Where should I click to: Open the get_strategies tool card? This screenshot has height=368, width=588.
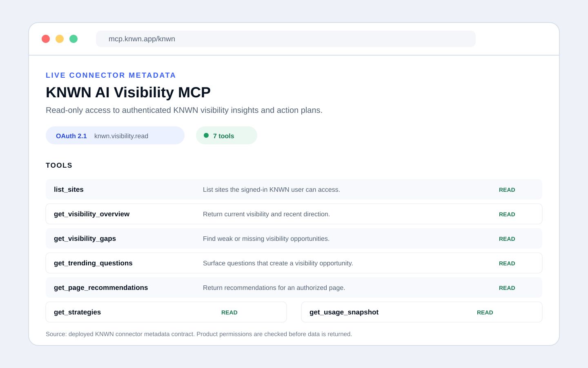tap(166, 312)
